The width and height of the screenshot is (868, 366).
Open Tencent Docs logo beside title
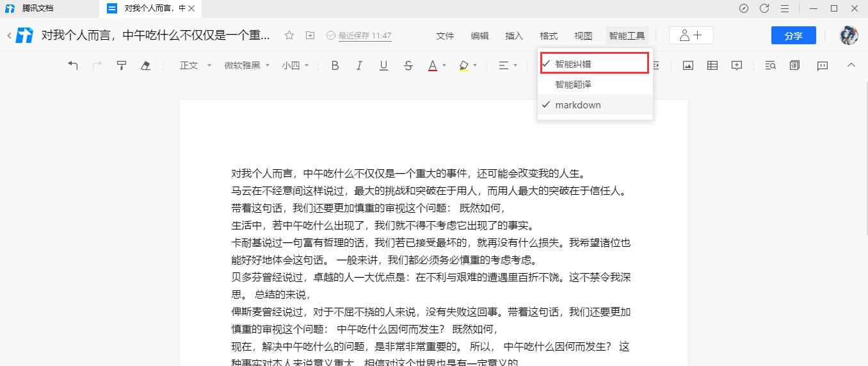pyautogui.click(x=24, y=35)
